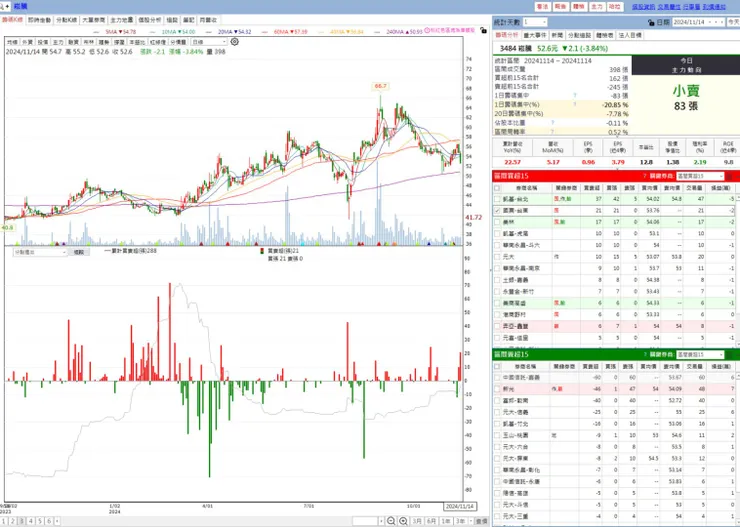Tick the select-all checkbox in sell table header
740x527 pixels.
tap(497, 366)
